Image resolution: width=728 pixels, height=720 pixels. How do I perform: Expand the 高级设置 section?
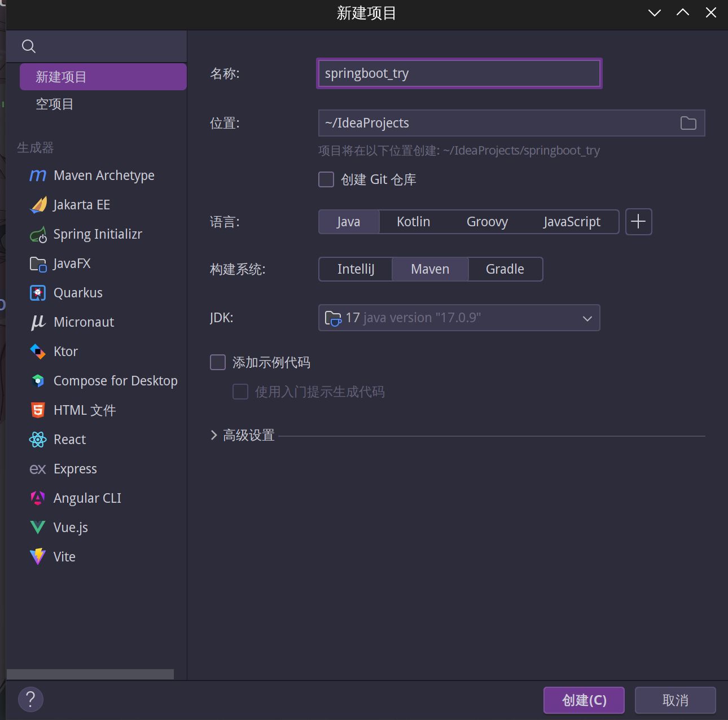pyautogui.click(x=214, y=435)
